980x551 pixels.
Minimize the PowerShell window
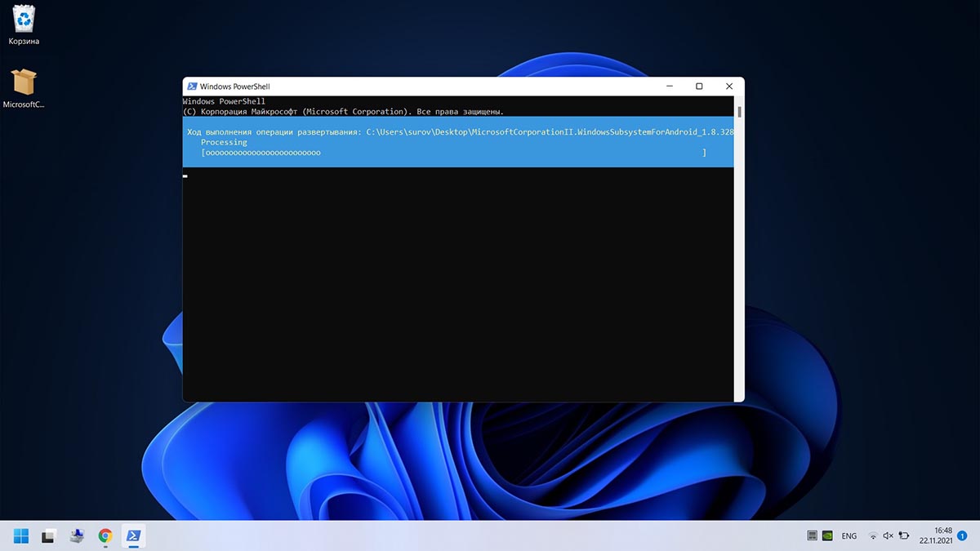click(x=669, y=87)
